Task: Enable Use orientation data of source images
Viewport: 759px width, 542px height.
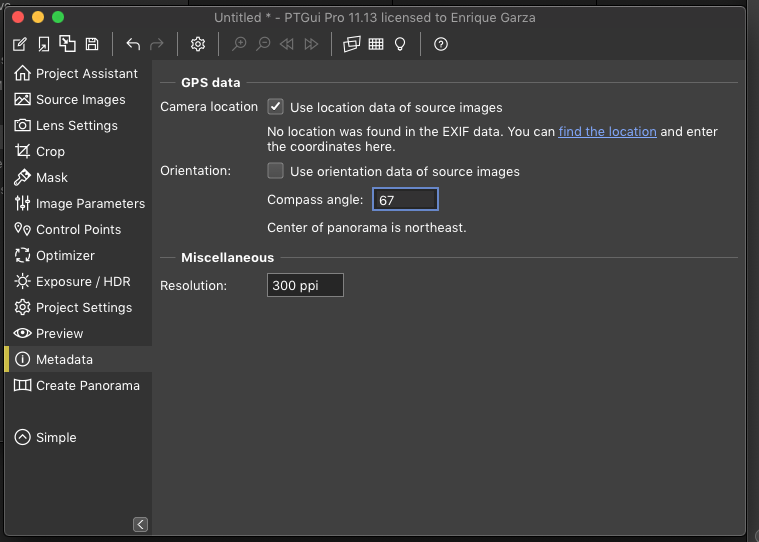Action: [275, 171]
